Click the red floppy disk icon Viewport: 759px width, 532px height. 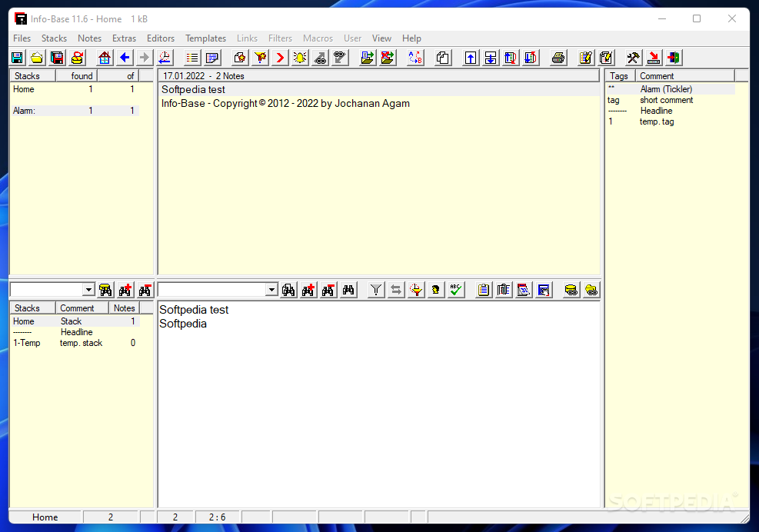click(57, 58)
